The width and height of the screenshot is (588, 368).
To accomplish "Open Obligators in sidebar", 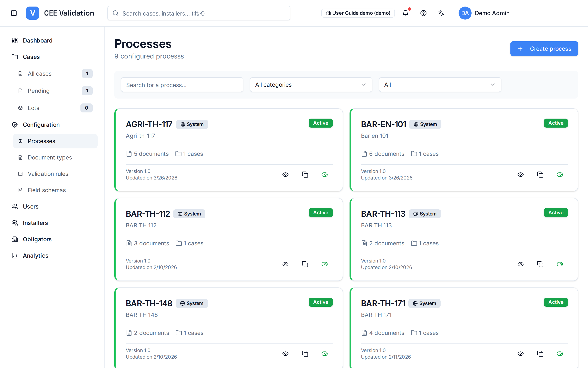I will click(x=52, y=239).
